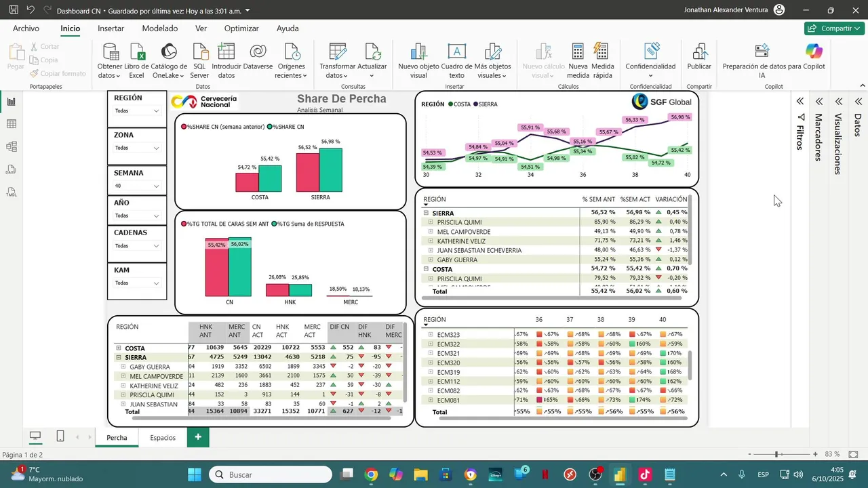Open the title file-name dropdown arrow

(x=247, y=11)
